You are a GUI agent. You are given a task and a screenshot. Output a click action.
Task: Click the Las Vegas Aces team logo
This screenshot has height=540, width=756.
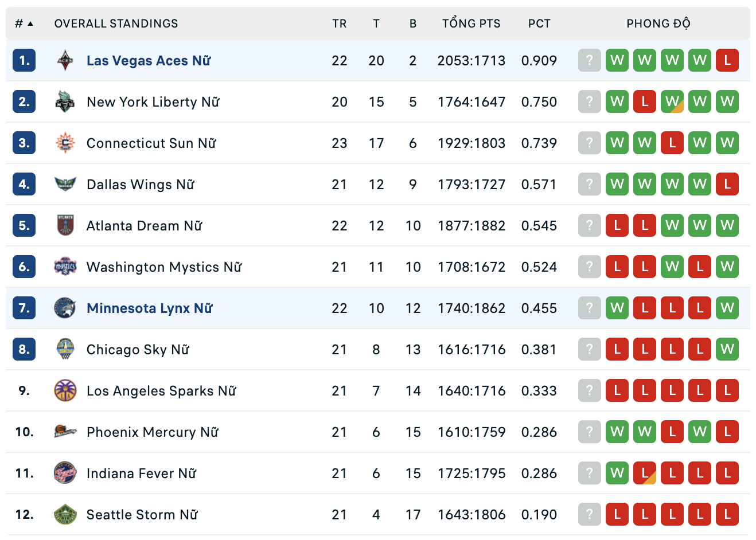pos(65,60)
